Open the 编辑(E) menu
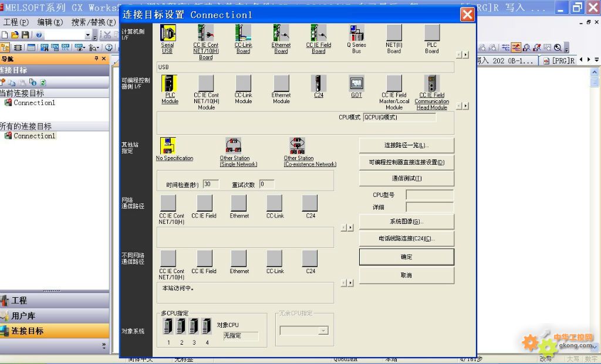This screenshot has width=601, height=364. (x=50, y=22)
